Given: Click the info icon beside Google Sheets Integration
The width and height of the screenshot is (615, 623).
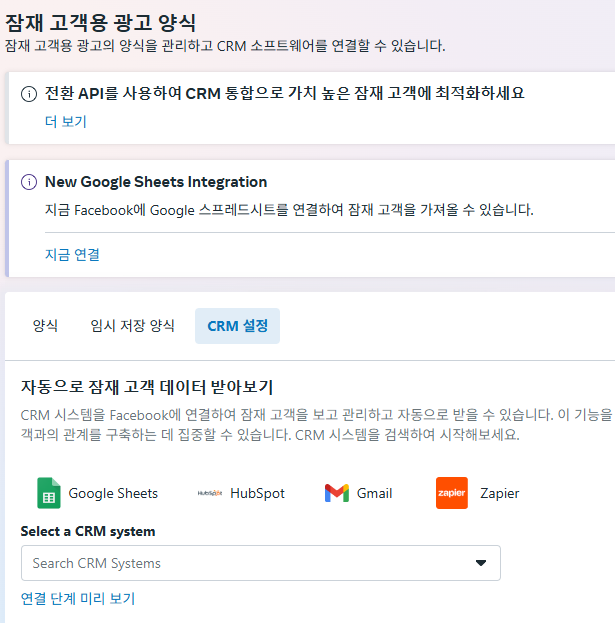Looking at the screenshot, I should [29, 182].
